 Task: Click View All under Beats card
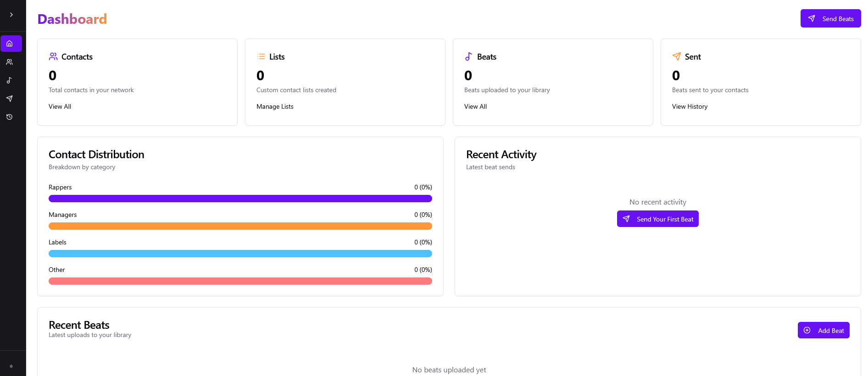475,106
